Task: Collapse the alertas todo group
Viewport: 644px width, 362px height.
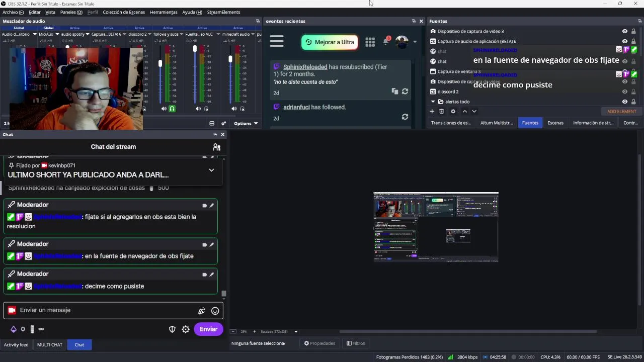Action: point(433,102)
